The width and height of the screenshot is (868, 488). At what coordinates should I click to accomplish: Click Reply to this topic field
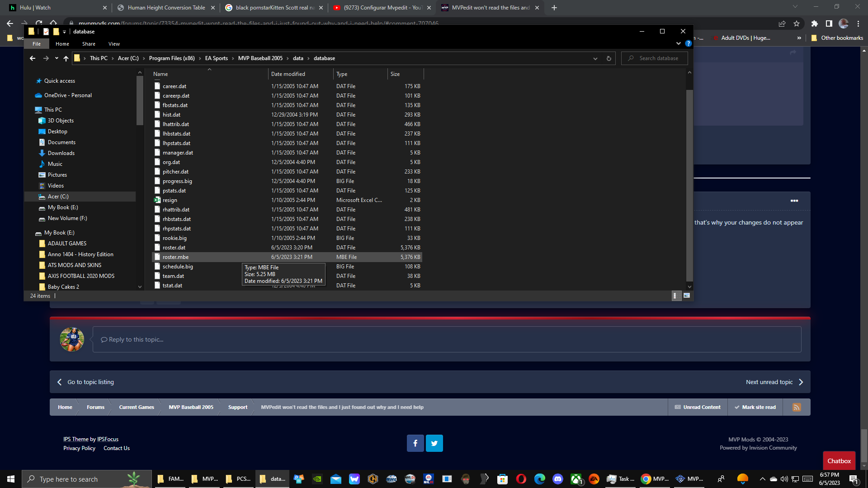coord(447,339)
